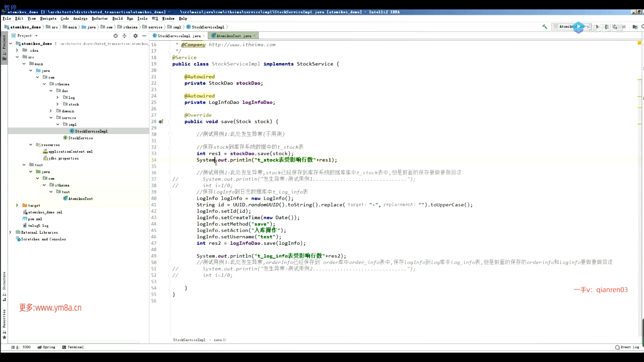Expand the target folder in project tree
The width and height of the screenshot is (644, 362).
[17, 205]
